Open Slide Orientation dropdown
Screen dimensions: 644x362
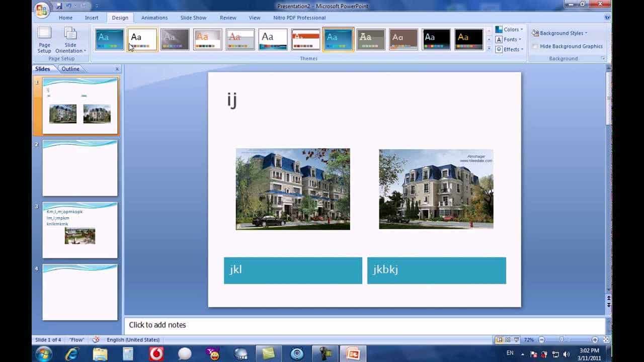(70, 40)
